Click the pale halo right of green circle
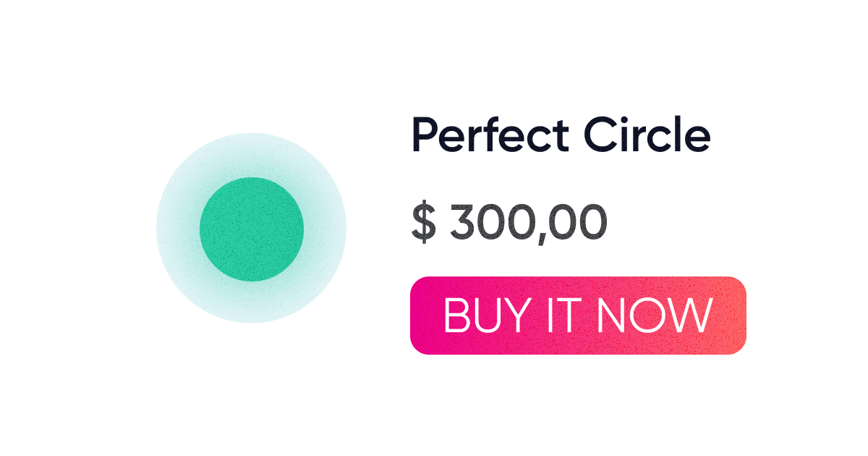The image size is (868, 456). 325,229
